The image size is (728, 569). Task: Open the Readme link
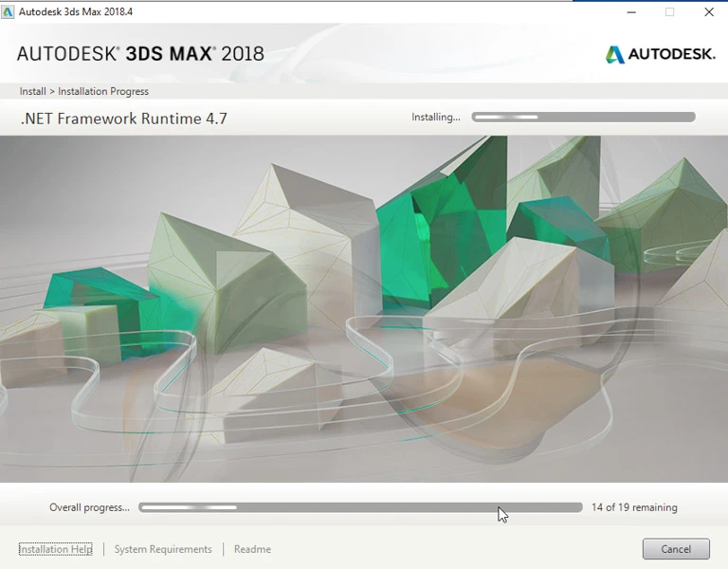(x=252, y=549)
